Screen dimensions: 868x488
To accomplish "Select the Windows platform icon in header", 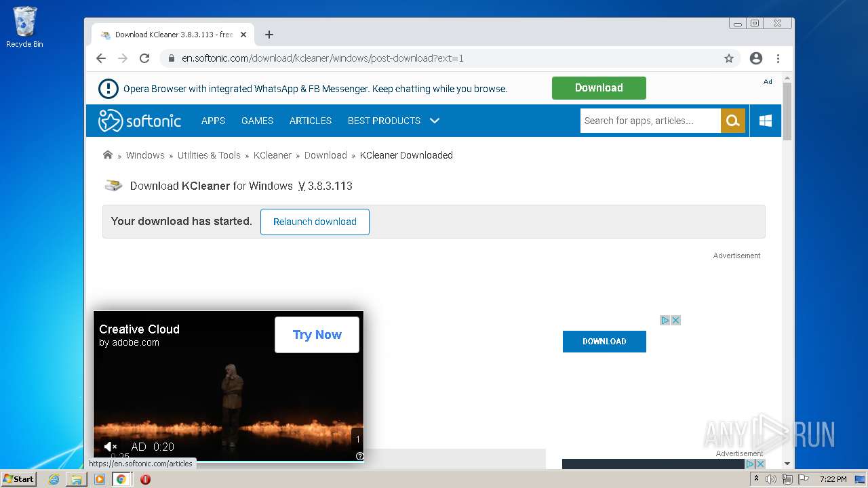I will tap(766, 121).
